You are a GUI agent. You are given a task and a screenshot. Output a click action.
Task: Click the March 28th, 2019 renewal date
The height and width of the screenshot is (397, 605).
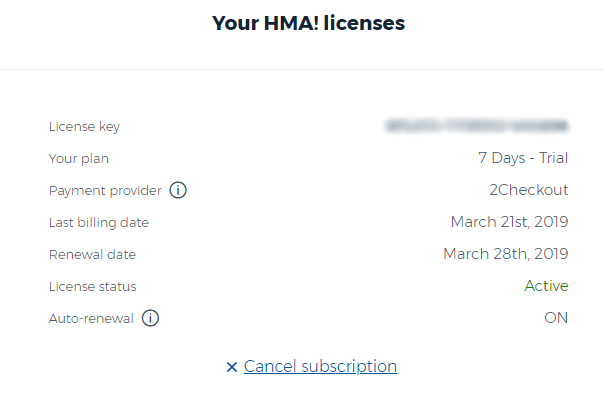tap(505, 254)
